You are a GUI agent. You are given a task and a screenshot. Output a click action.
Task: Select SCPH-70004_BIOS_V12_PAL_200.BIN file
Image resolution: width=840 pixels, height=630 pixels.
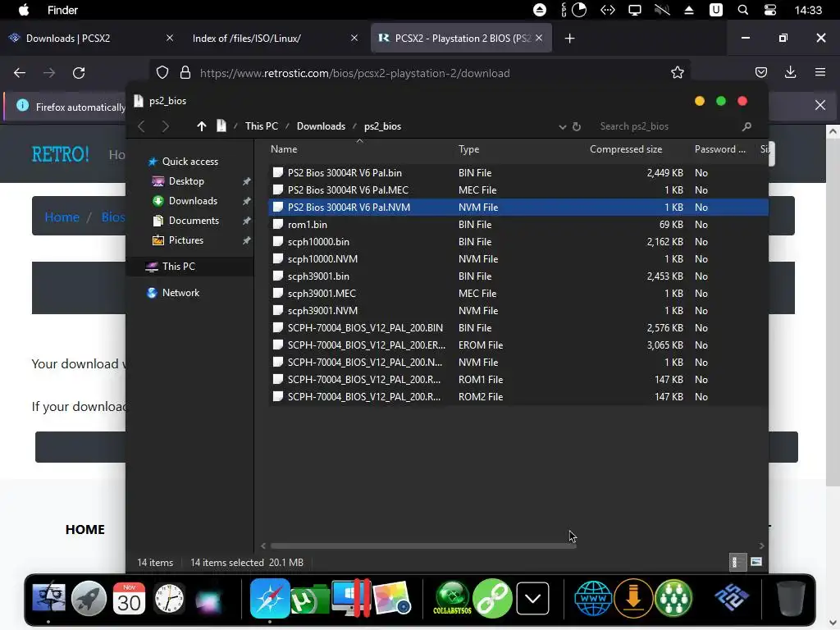[x=518, y=328]
